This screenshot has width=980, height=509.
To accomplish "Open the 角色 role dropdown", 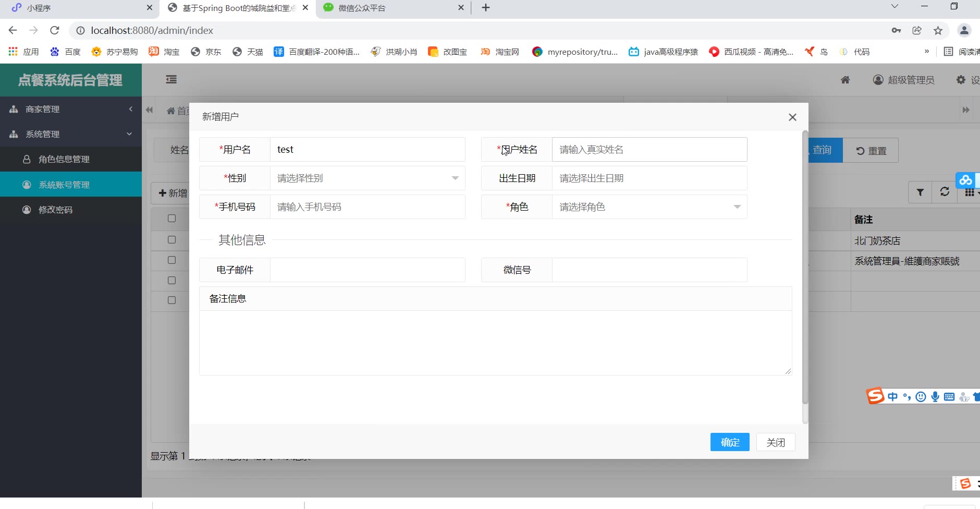I will (x=650, y=207).
